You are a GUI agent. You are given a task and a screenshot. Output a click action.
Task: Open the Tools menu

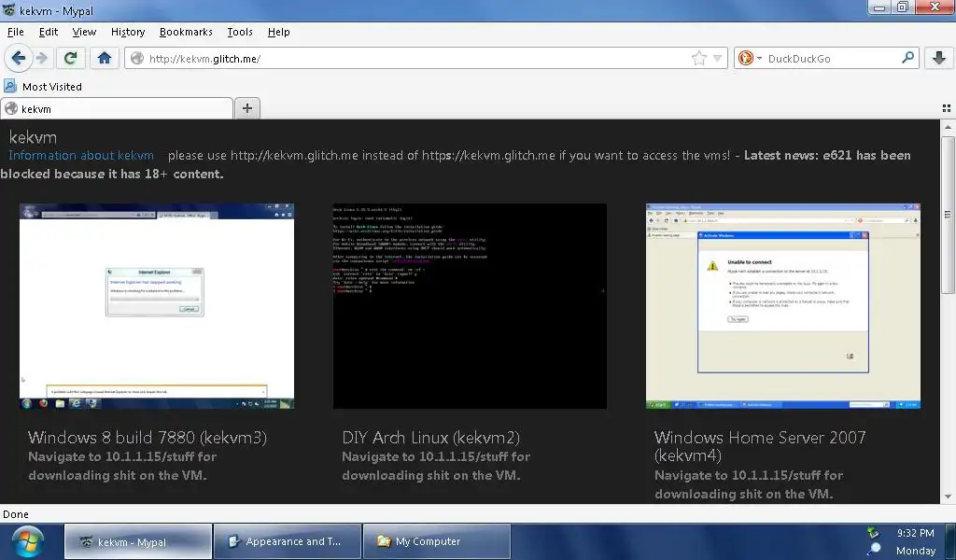pos(240,32)
